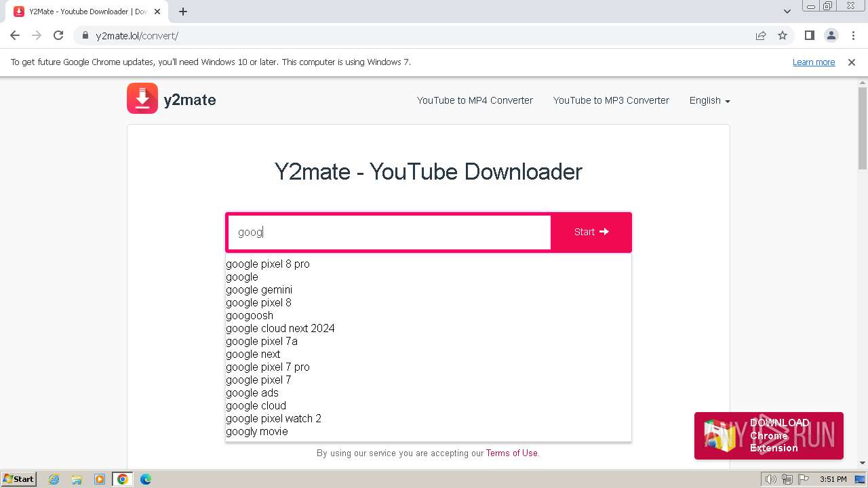This screenshot has height=488, width=868.
Task: Click the forward navigation arrow
Action: 37,35
